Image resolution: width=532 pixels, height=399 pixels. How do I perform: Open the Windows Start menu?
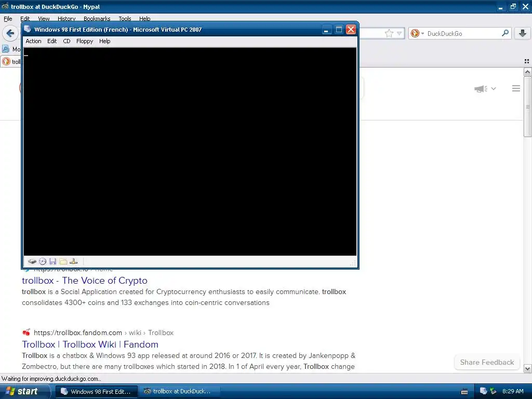tap(24, 391)
